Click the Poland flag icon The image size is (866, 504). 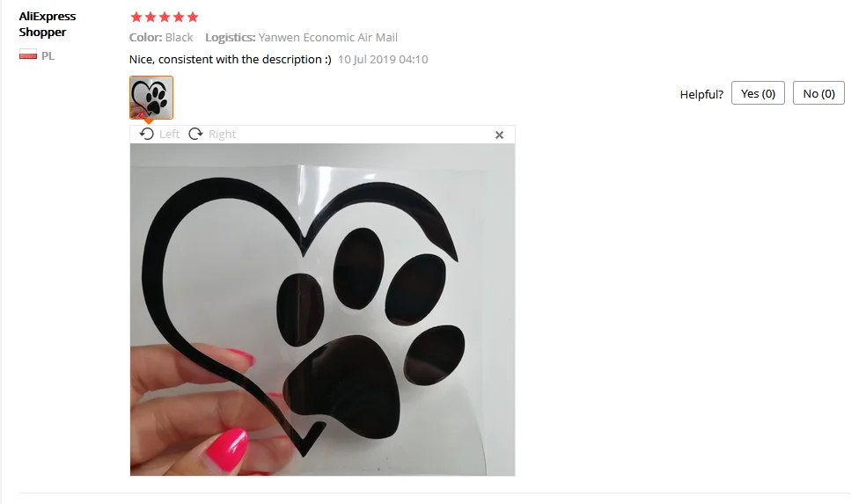coord(28,55)
